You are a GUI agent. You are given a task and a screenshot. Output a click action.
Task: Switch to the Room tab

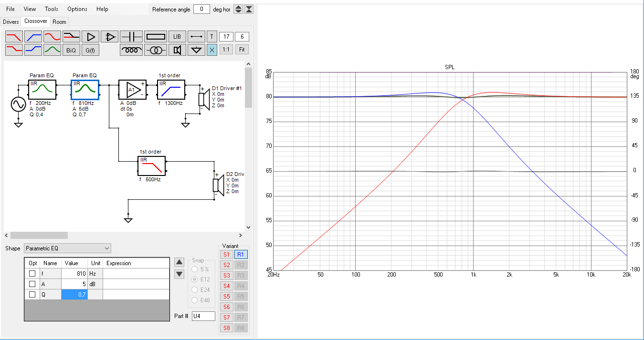click(60, 22)
